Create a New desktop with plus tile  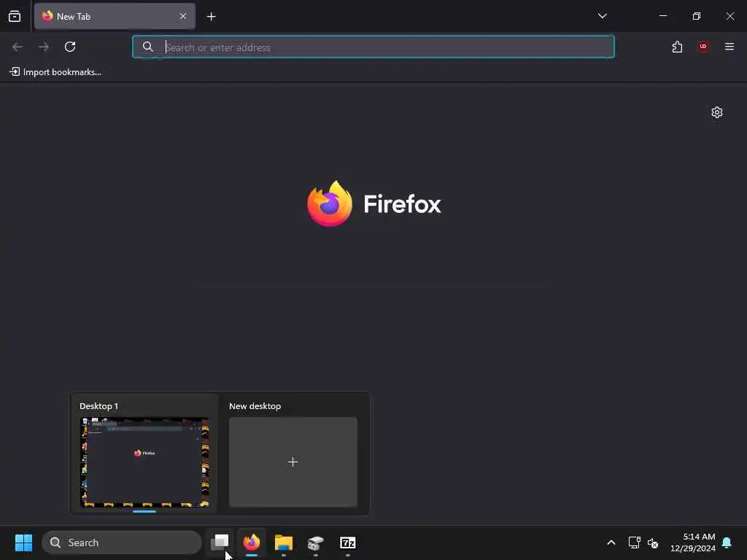point(293,462)
